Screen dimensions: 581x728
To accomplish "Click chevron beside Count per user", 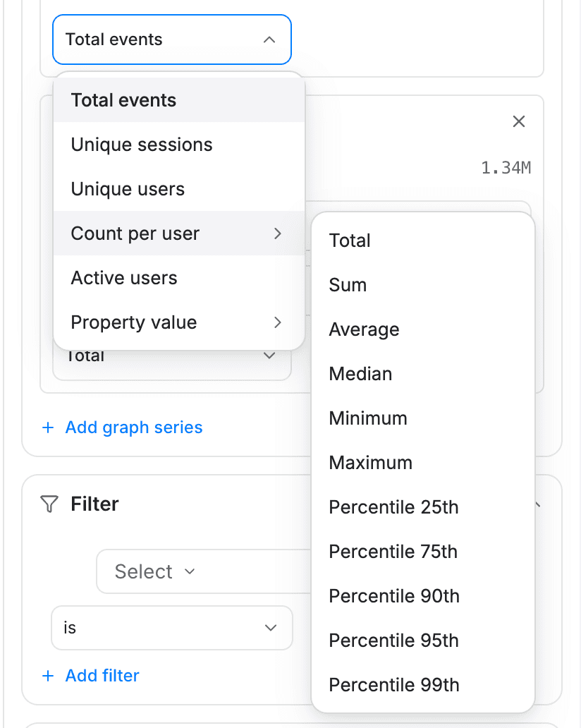I will pyautogui.click(x=278, y=233).
